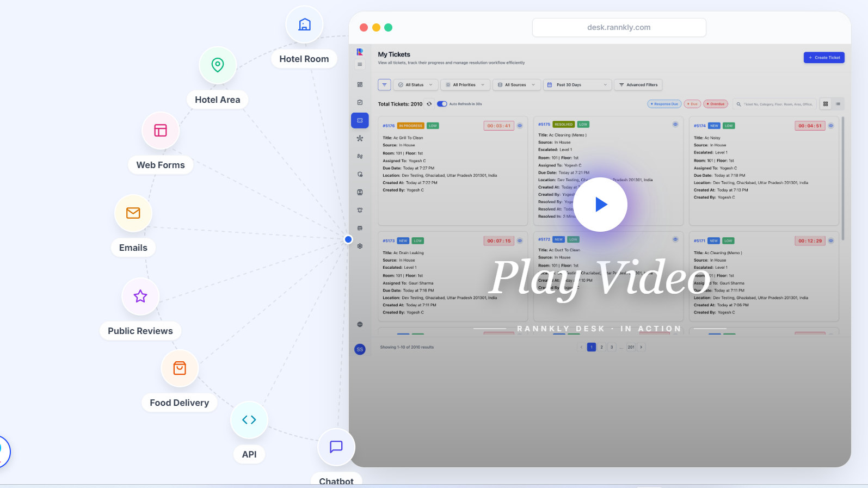Go to page 1 of results
The image size is (868, 488).
(592, 347)
